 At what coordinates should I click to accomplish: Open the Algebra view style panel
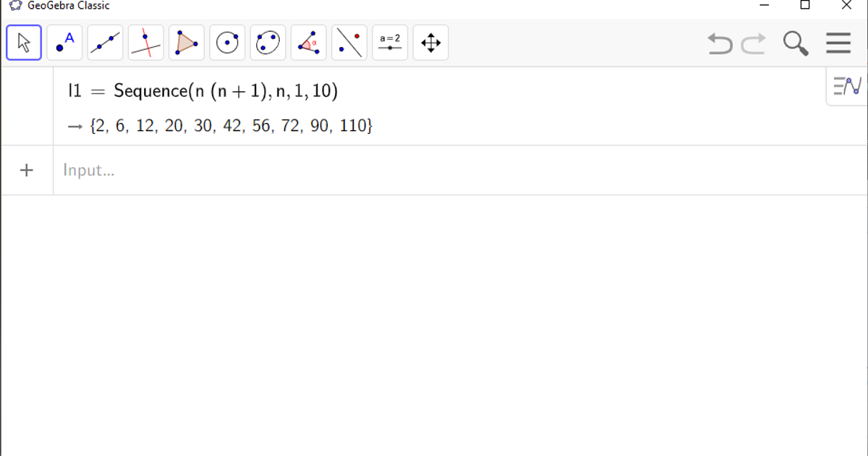[846, 85]
